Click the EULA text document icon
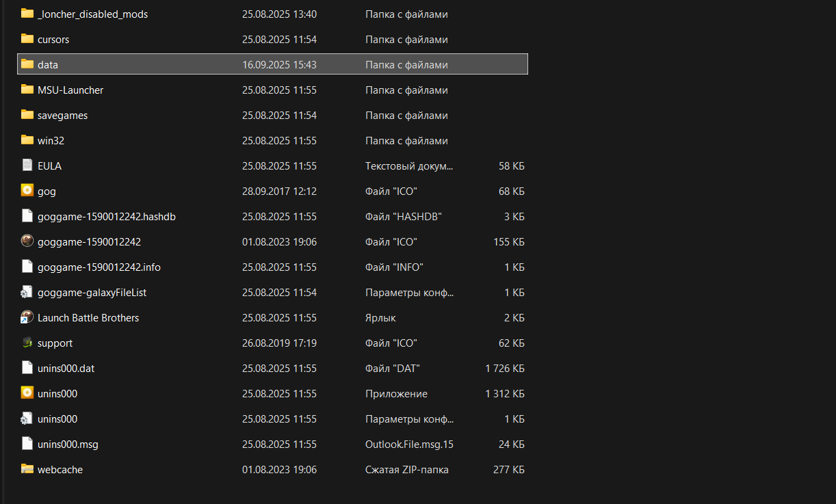 (x=27, y=165)
